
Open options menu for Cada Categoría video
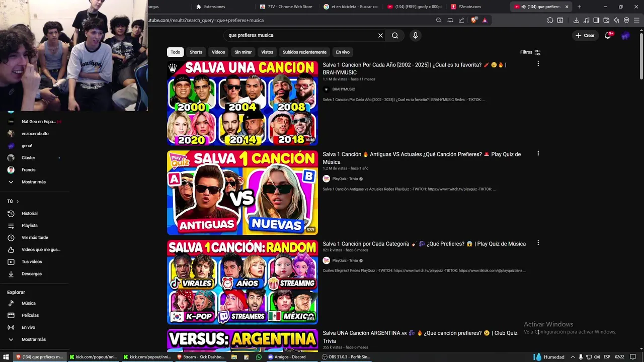538,243
